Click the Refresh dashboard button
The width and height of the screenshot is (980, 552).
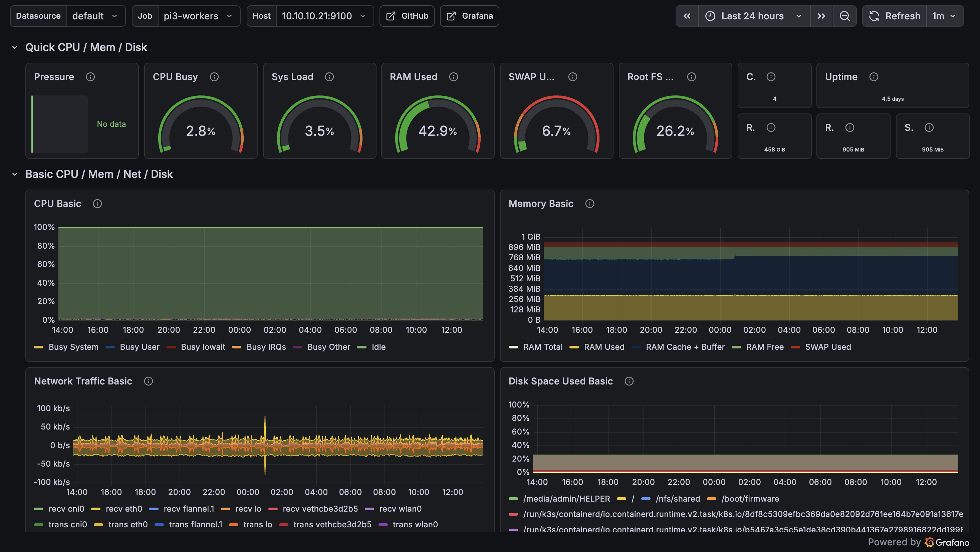895,16
